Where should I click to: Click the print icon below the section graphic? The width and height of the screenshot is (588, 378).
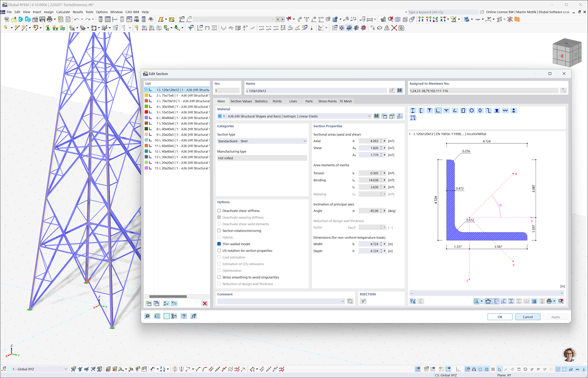coord(549,301)
